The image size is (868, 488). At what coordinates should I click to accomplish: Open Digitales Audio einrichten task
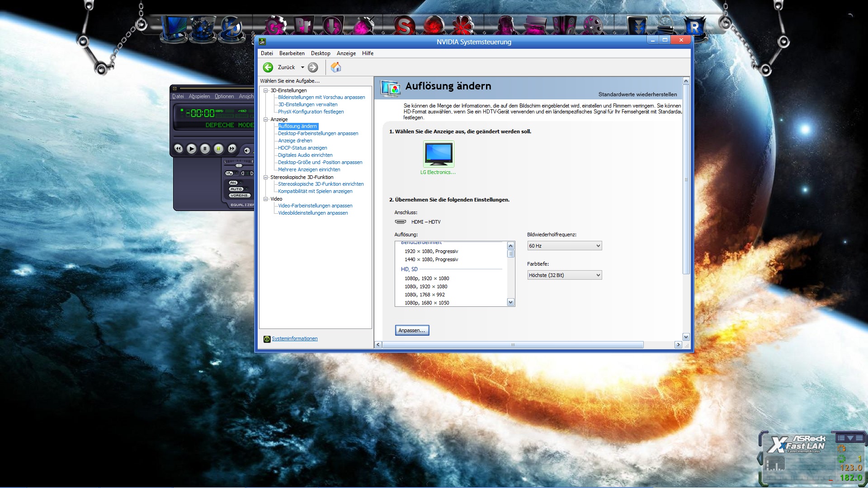pos(305,155)
